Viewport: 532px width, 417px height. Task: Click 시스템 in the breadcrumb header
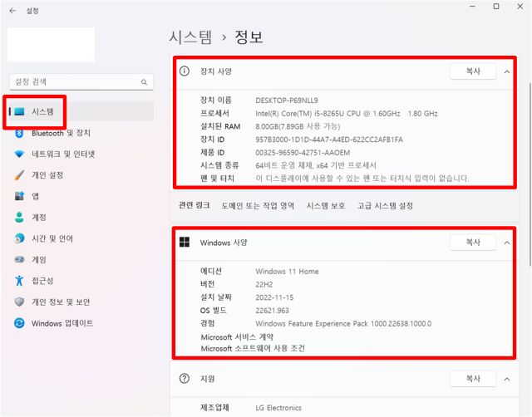point(190,37)
